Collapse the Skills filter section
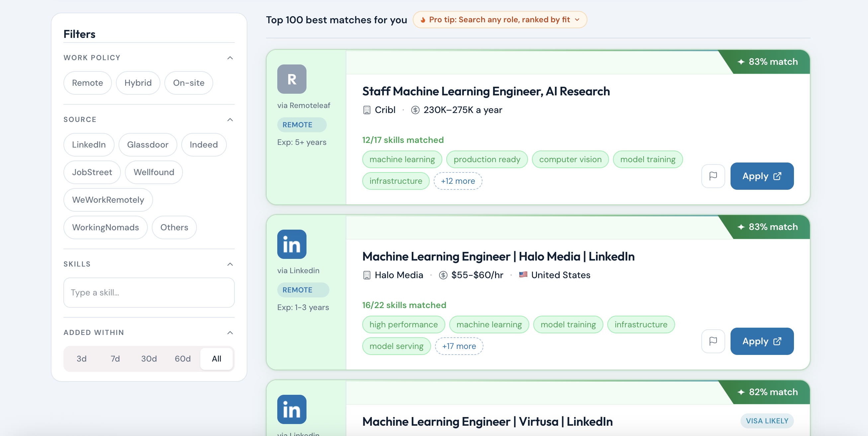The image size is (868, 436). pos(230,264)
